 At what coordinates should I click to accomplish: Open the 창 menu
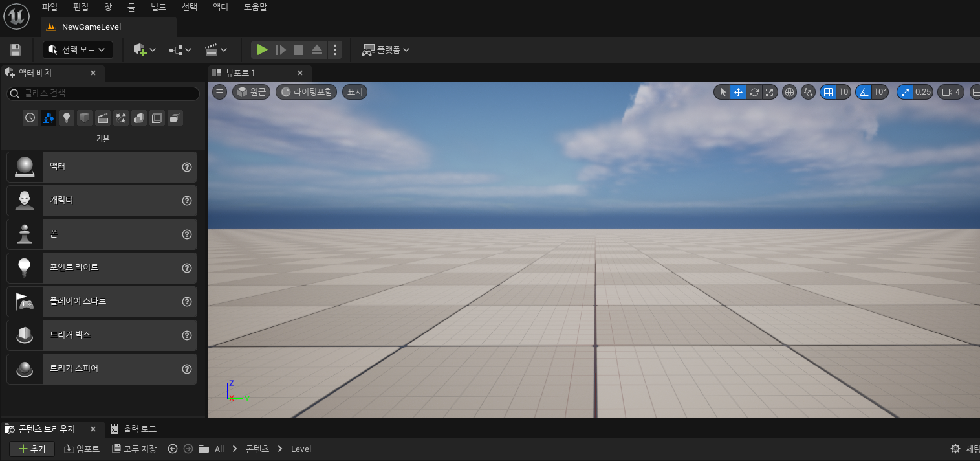pos(107,7)
